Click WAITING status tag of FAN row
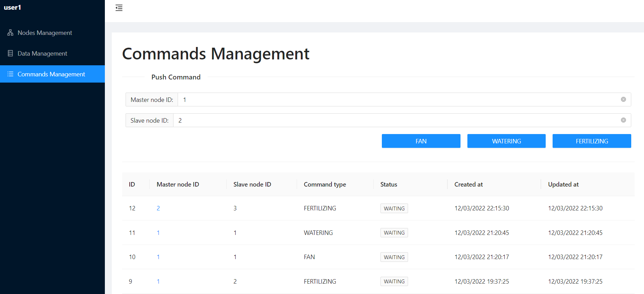 [x=394, y=257]
